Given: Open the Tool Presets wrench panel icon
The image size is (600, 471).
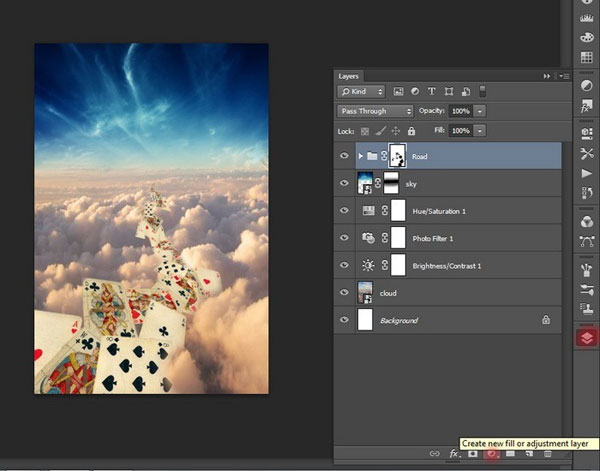Looking at the screenshot, I should (587, 154).
